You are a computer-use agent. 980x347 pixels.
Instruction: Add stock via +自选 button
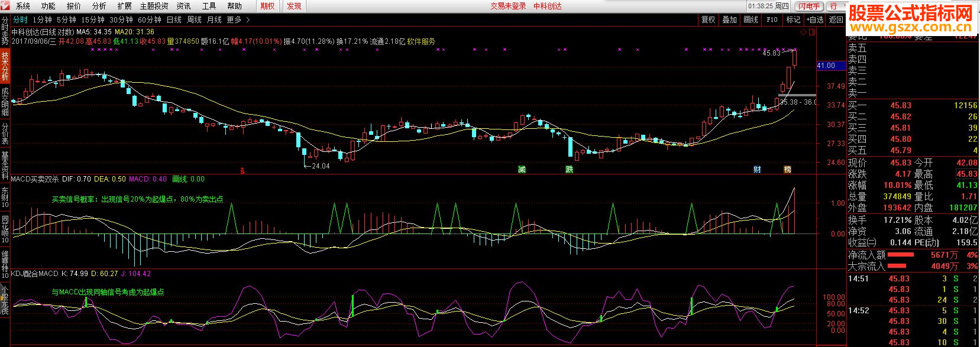coord(814,20)
